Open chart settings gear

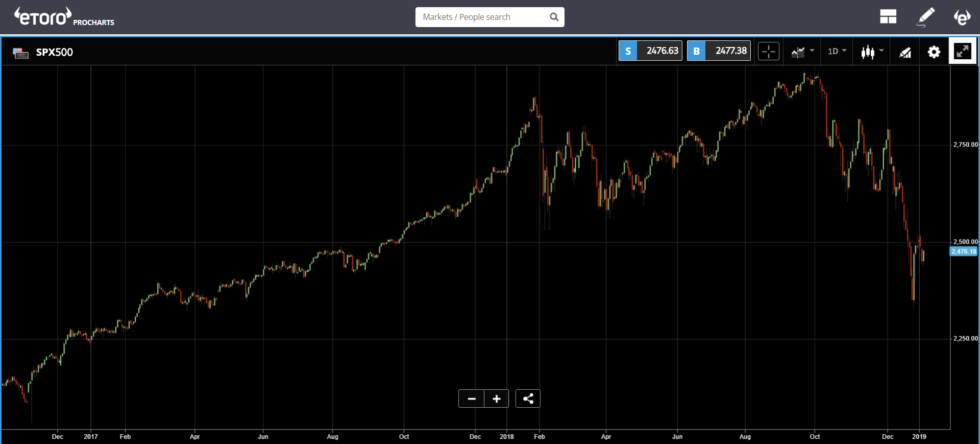(934, 51)
